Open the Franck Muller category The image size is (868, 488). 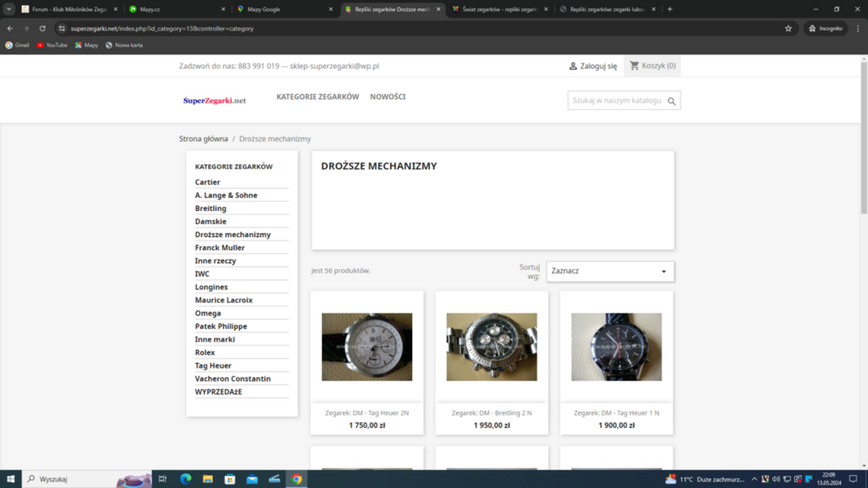(220, 247)
